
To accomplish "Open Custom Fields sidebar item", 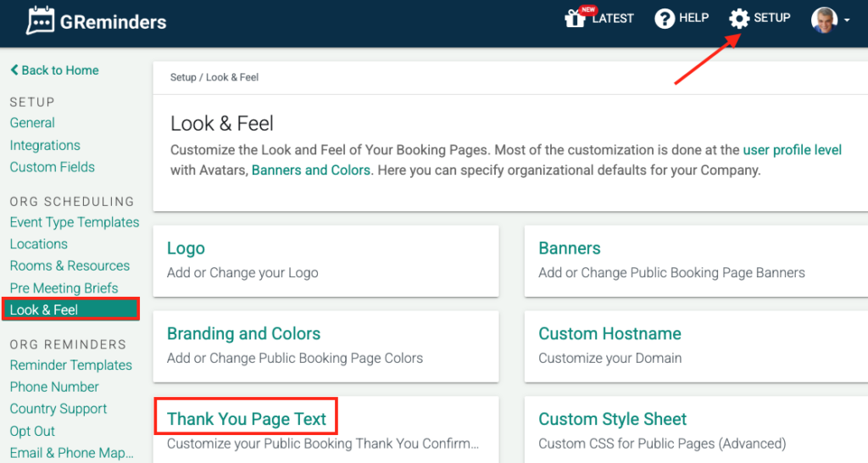I will [53, 167].
